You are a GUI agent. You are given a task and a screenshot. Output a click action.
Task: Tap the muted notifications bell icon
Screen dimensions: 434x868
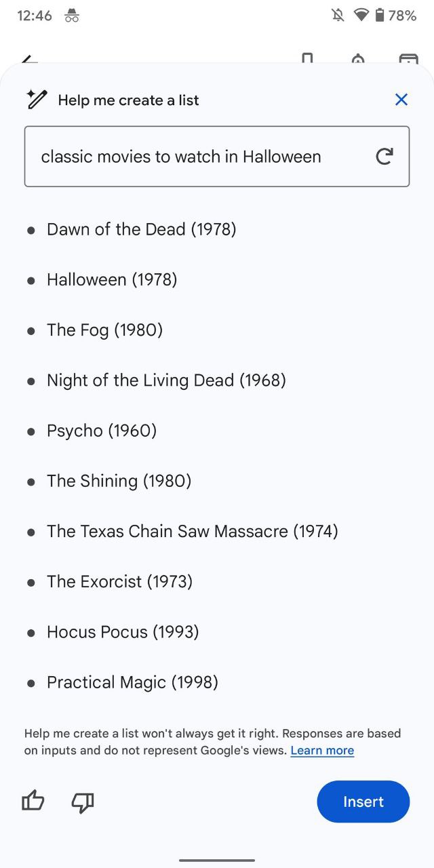click(338, 15)
